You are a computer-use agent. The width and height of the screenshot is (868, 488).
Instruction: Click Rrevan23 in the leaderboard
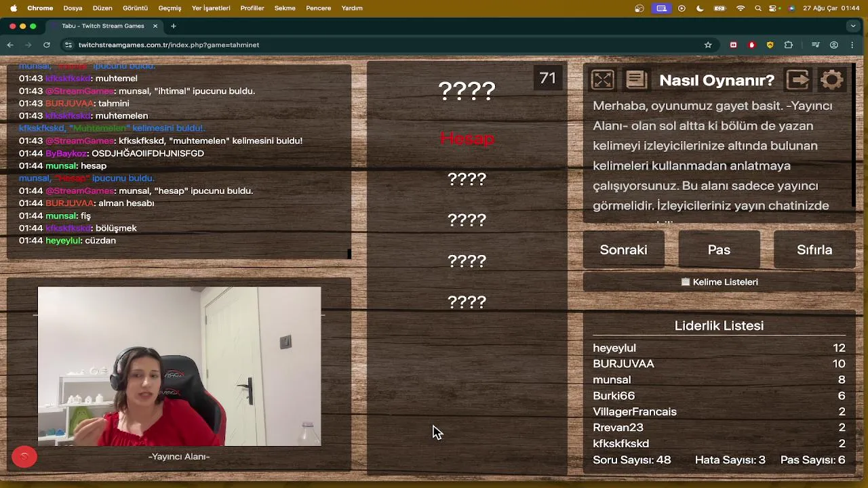tap(618, 428)
